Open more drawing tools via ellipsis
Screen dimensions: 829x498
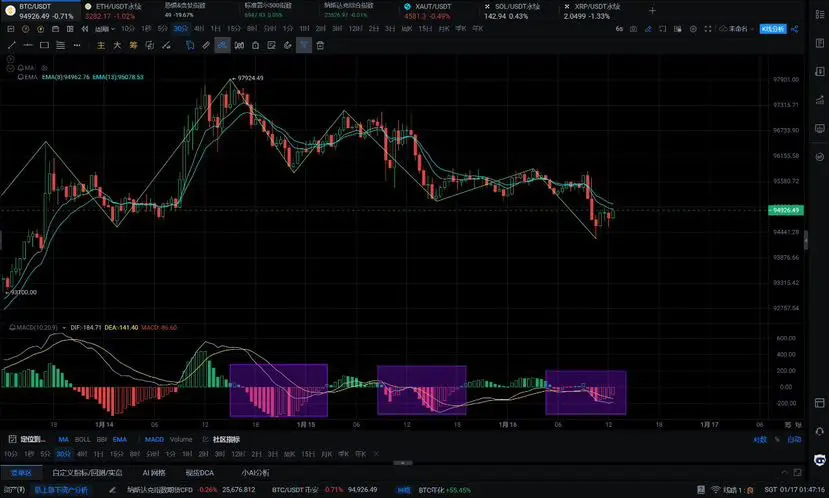click(77, 45)
